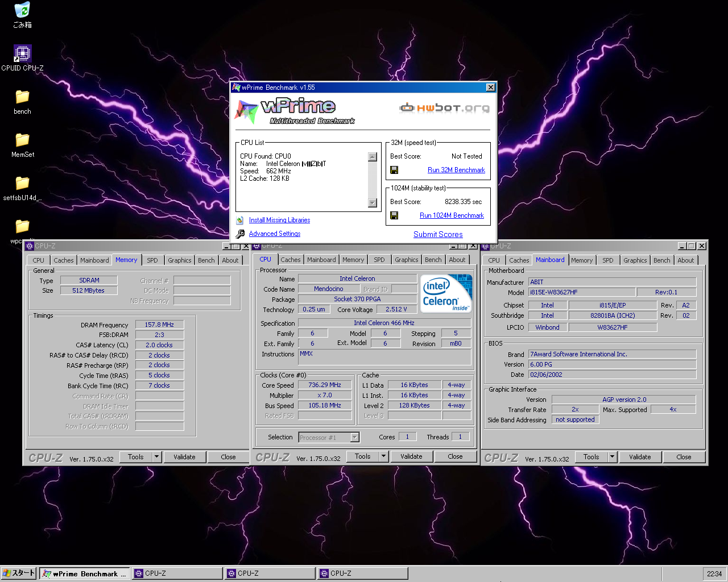Open Mainboard tab in middle CPU-Z window

pos(321,260)
